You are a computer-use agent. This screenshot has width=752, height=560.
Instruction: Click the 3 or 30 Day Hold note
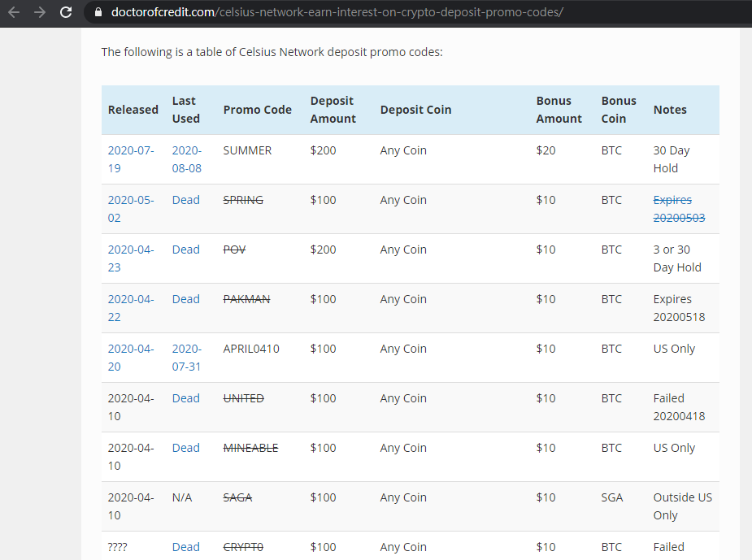[677, 258]
